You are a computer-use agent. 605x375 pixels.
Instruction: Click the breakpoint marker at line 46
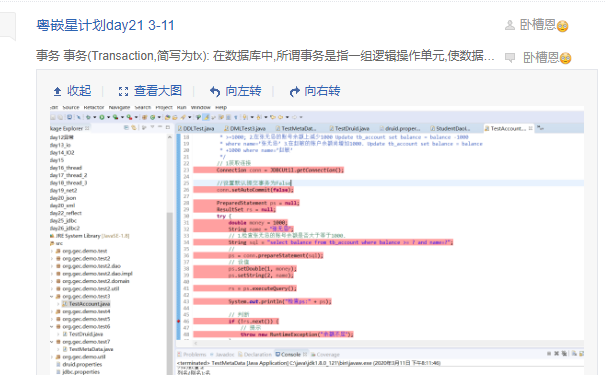point(178,321)
